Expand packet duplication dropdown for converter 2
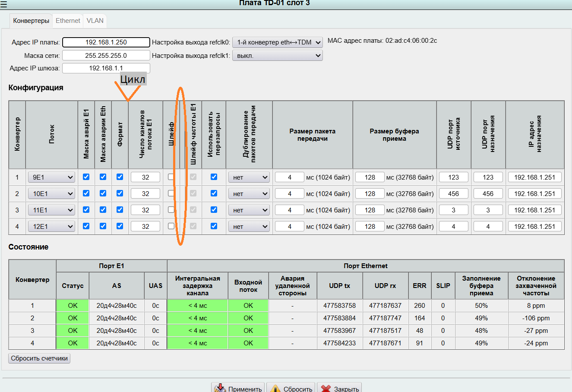This screenshot has height=392, width=572. 249,194
